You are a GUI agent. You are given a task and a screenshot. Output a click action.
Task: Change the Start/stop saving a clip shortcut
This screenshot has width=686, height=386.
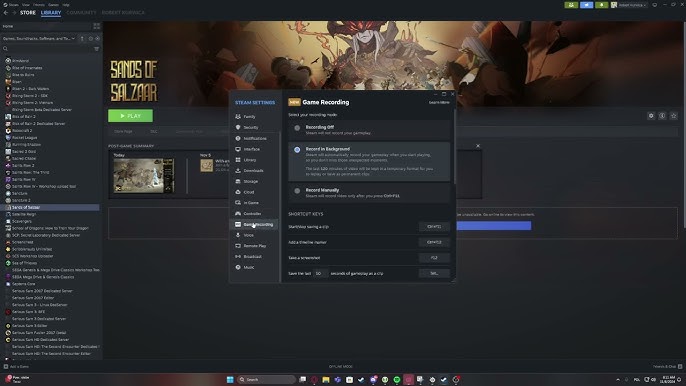[x=434, y=227]
